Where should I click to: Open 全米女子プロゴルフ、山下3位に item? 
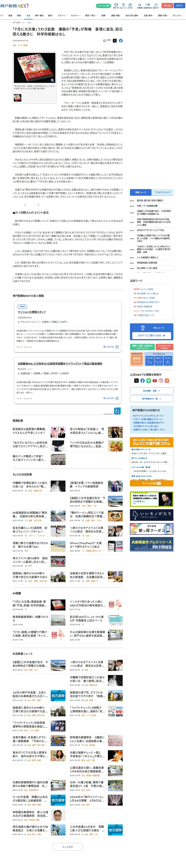point(151,230)
